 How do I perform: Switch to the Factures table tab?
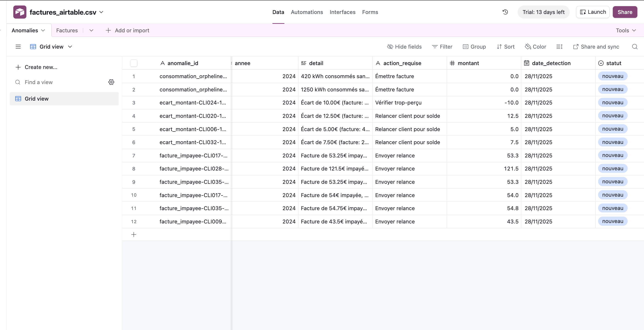point(67,30)
